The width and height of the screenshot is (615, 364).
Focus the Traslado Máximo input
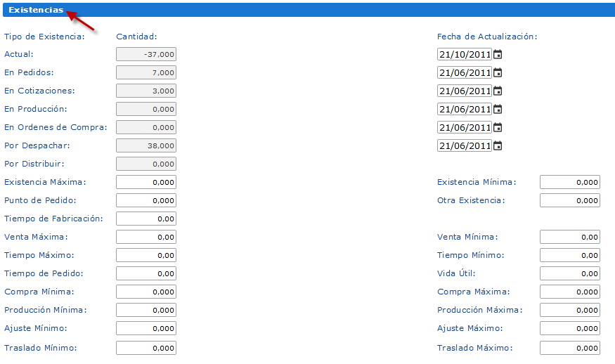(570, 348)
